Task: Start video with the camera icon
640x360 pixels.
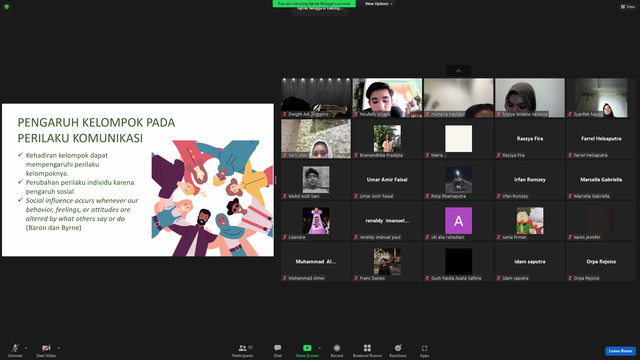Action: tap(46, 350)
